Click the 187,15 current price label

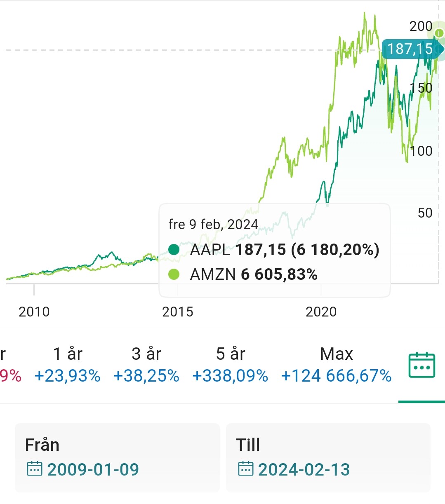[410, 49]
